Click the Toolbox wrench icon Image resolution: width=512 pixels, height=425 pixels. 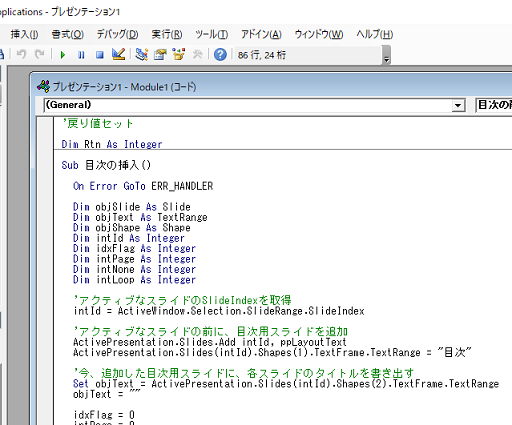197,54
